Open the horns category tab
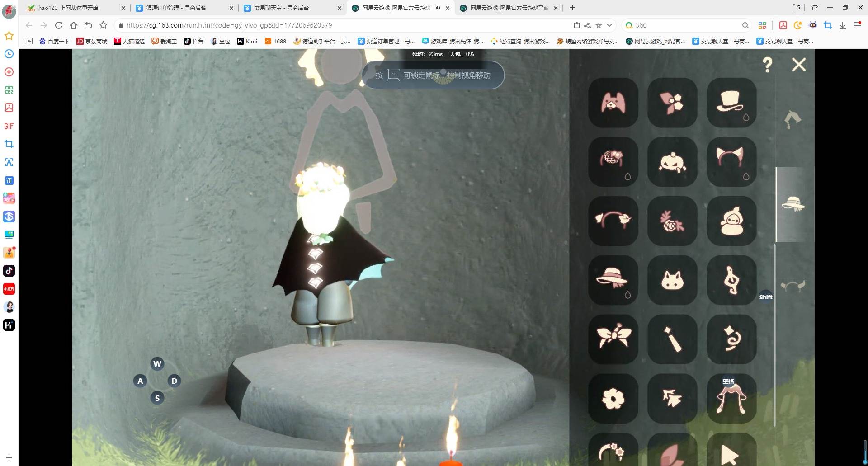This screenshot has width=868, height=466. pyautogui.click(x=793, y=286)
